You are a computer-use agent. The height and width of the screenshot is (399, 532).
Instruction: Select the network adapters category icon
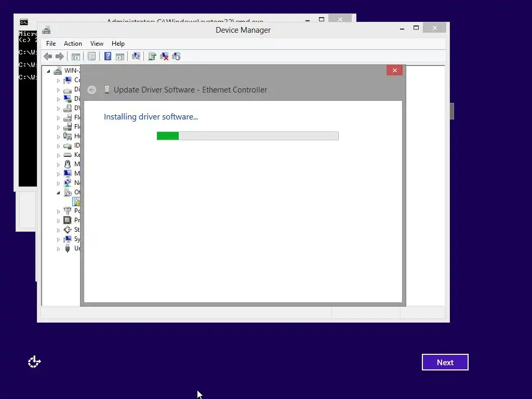click(68, 183)
